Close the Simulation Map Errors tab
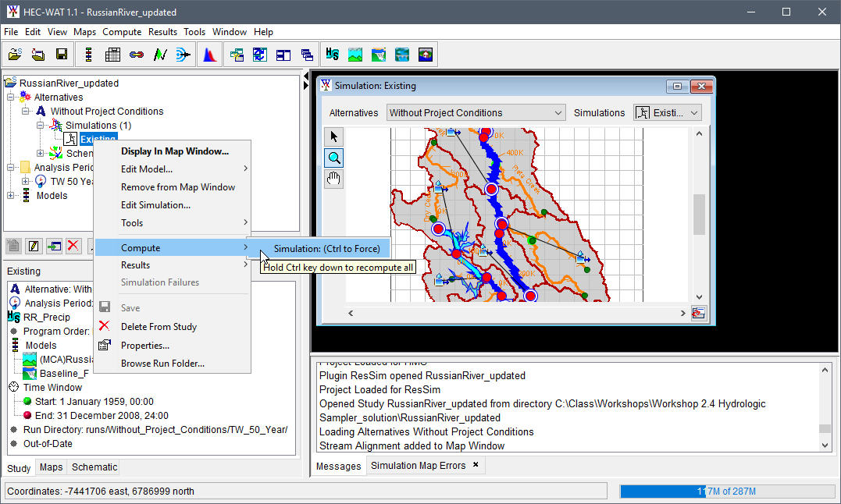 476,465
